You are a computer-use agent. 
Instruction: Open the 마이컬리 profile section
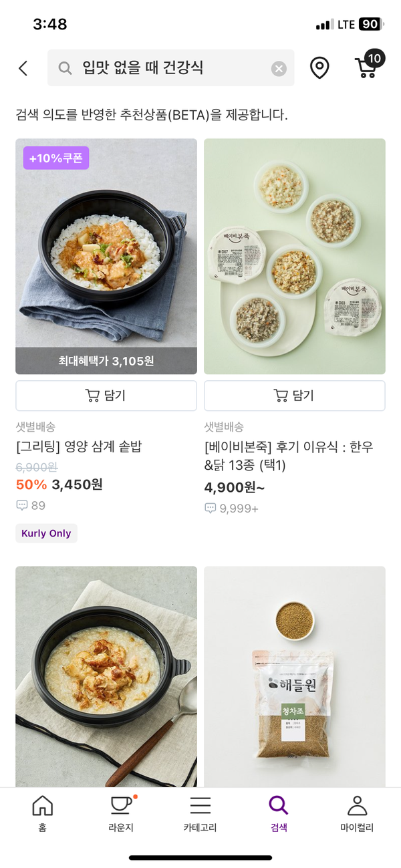[x=358, y=813]
